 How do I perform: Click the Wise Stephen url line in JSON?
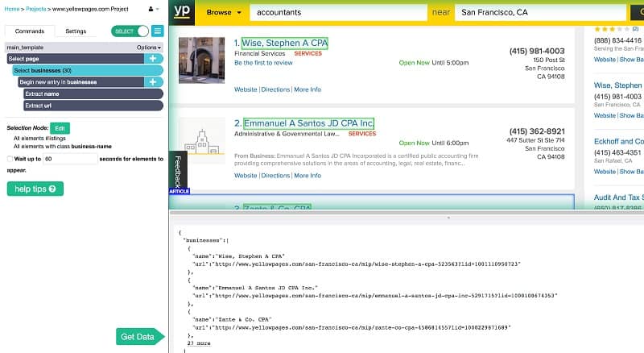pyautogui.click(x=357, y=264)
